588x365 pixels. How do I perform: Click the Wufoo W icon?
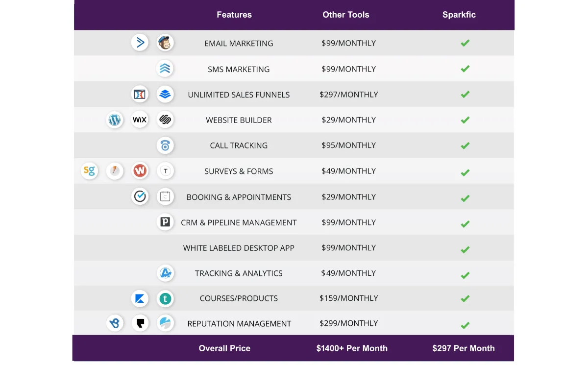point(140,170)
